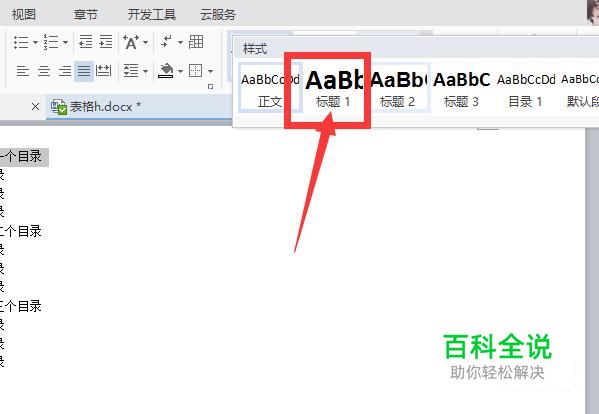
Task: Apply the 标题 3 style
Action: click(x=461, y=88)
